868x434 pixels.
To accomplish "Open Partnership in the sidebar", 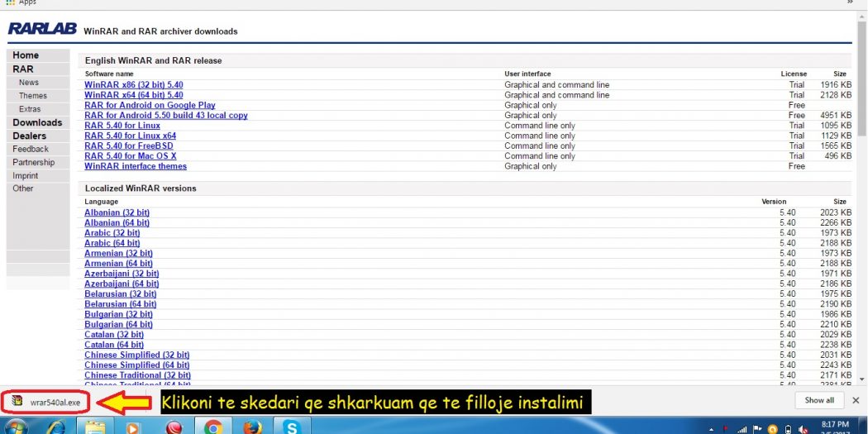I will coord(34,162).
